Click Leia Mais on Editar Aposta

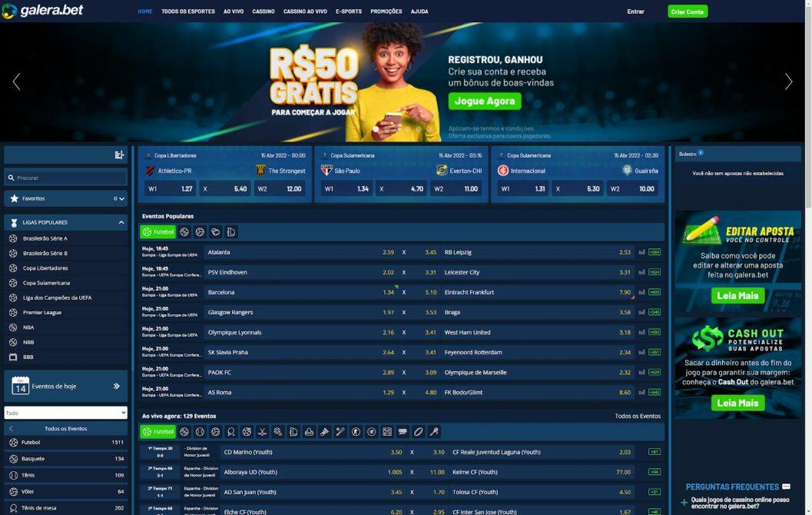click(737, 296)
